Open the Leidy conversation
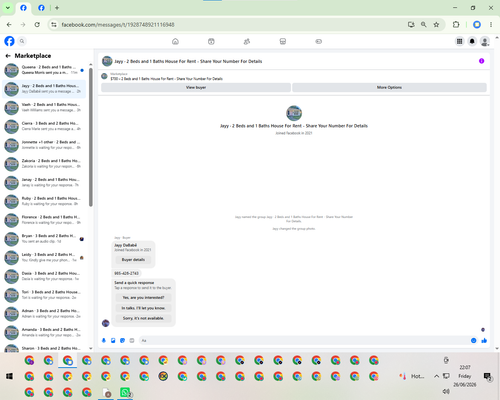 (44, 257)
